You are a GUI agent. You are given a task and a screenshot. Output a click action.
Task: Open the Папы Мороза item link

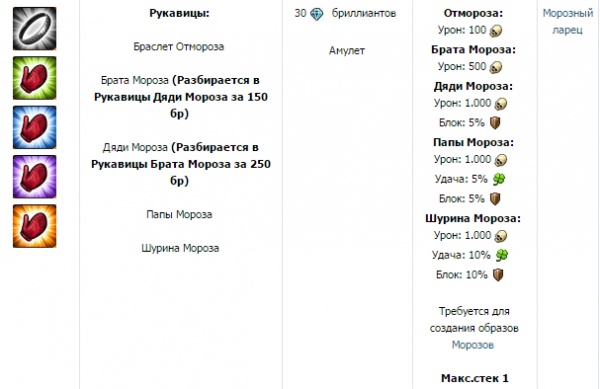179,214
